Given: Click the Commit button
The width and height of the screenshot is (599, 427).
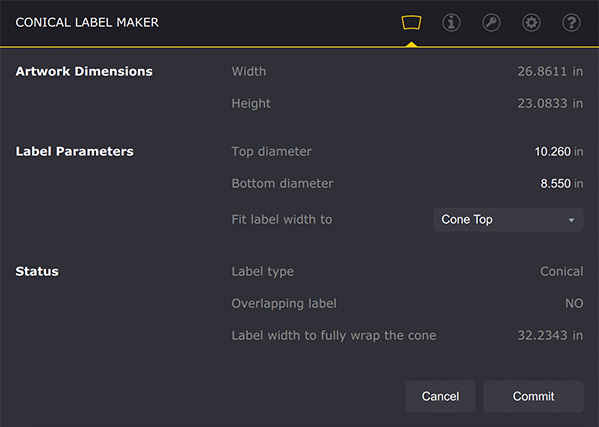Looking at the screenshot, I should click(x=533, y=396).
